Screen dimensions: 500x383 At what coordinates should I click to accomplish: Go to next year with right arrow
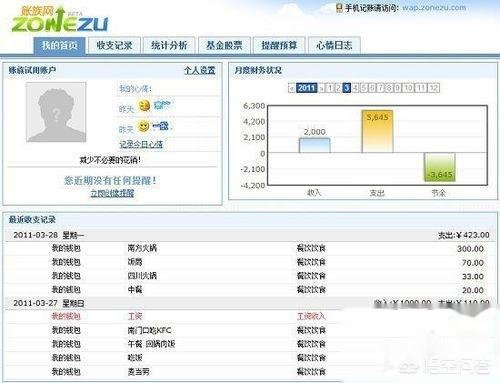[x=321, y=88]
